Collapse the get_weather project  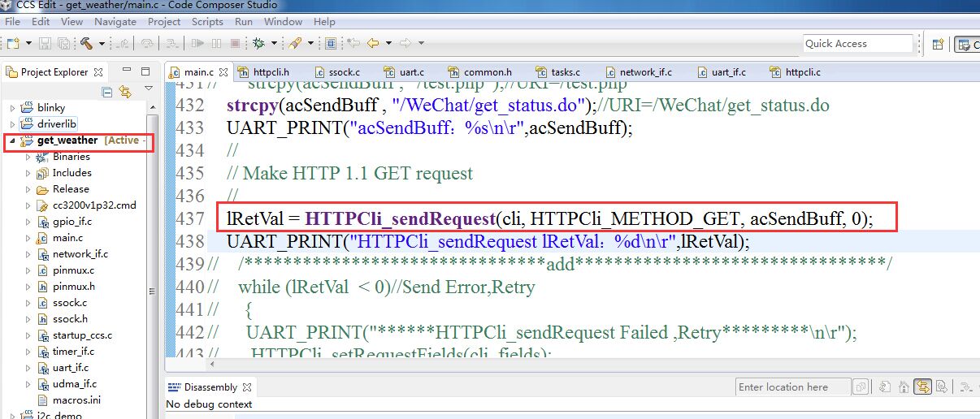[x=12, y=140]
